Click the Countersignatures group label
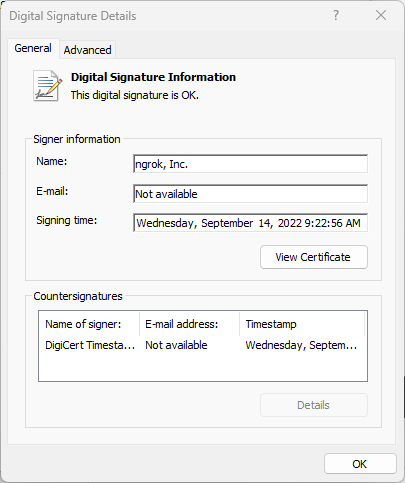Screen dimensions: 405x483 [x=78, y=296]
